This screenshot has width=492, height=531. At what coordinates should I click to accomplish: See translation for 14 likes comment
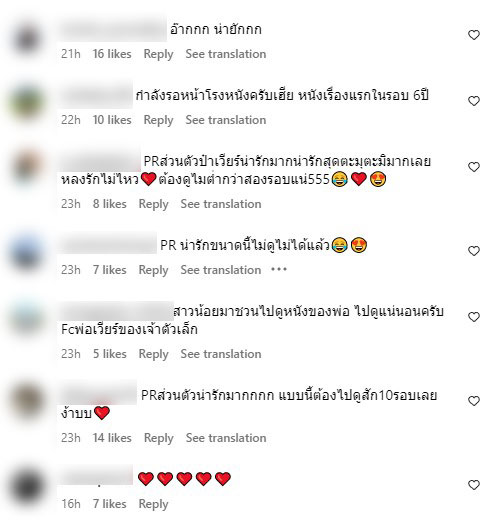pyautogui.click(x=226, y=438)
